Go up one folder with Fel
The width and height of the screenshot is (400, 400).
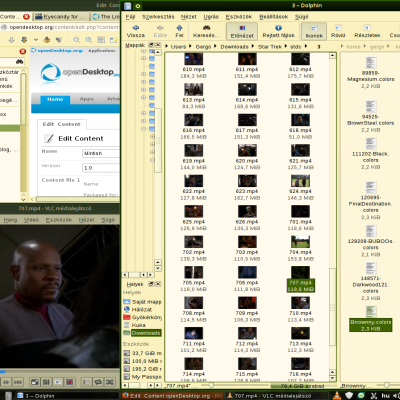coord(179,31)
